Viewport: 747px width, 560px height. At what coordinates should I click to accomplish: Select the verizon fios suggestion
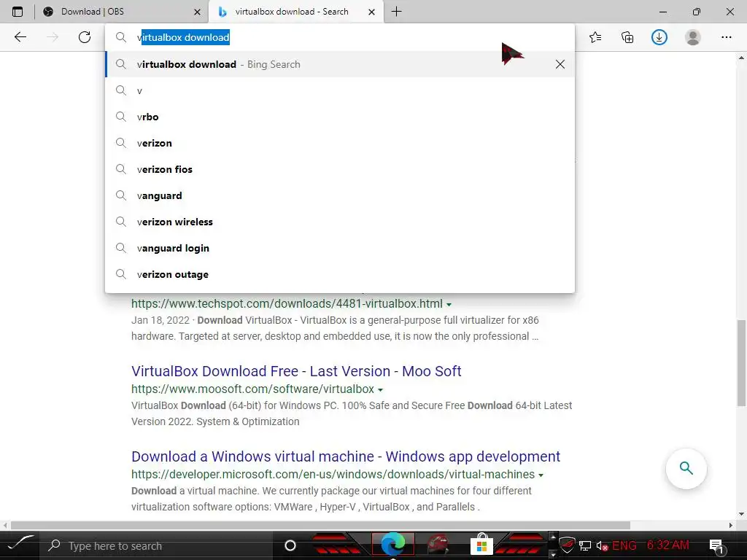tap(340, 169)
